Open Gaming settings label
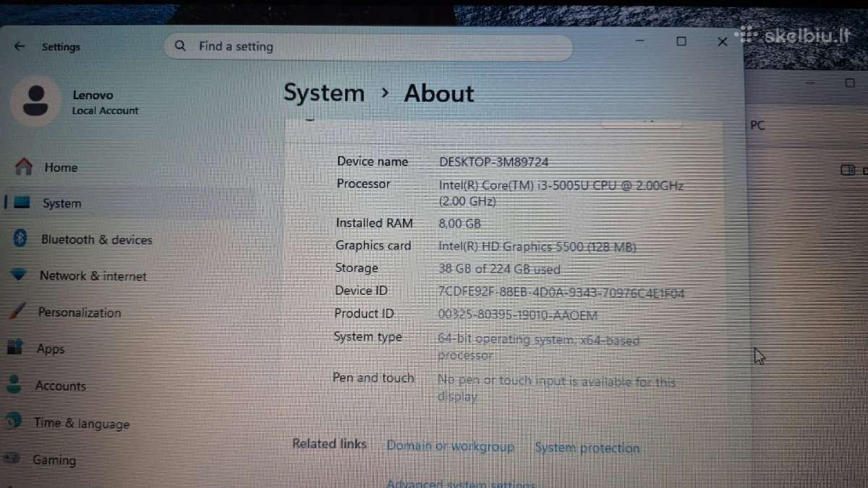Screen dimensions: 868x488 point(54,461)
